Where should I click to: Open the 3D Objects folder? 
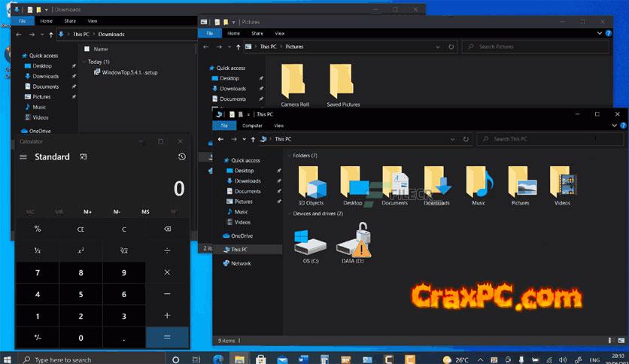click(311, 184)
